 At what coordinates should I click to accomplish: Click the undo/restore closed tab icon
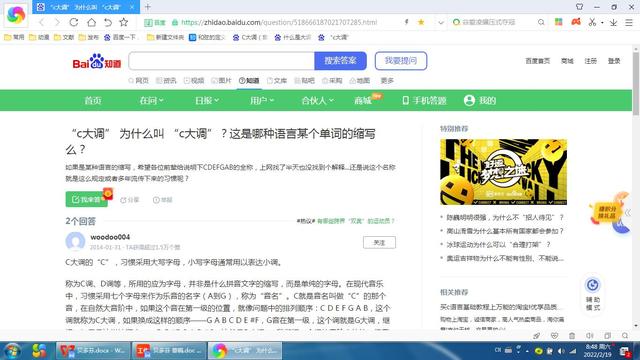point(108,22)
